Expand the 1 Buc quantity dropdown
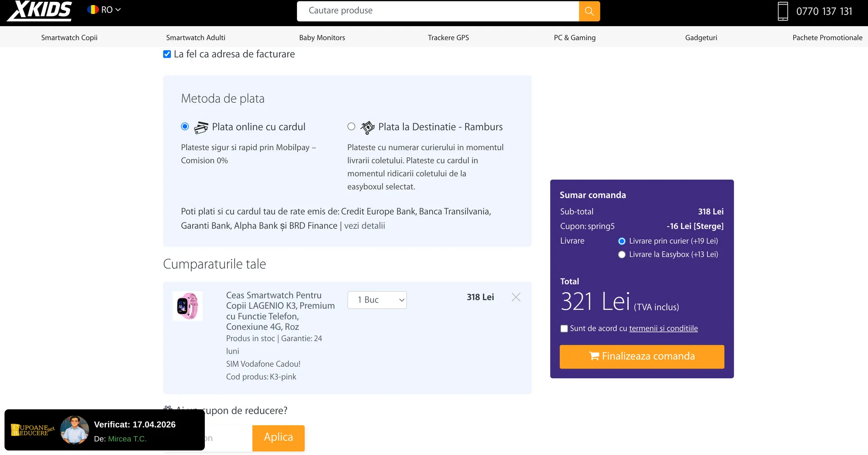This screenshot has height=455, width=868. coord(377,300)
